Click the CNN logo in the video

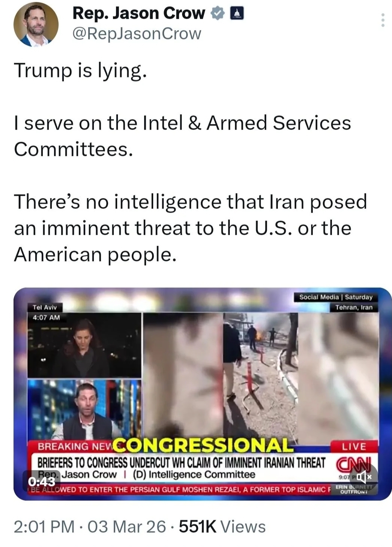point(354,462)
